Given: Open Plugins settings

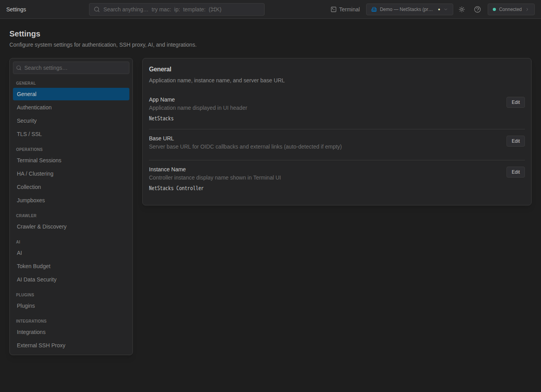Looking at the screenshot, I should tap(71, 306).
